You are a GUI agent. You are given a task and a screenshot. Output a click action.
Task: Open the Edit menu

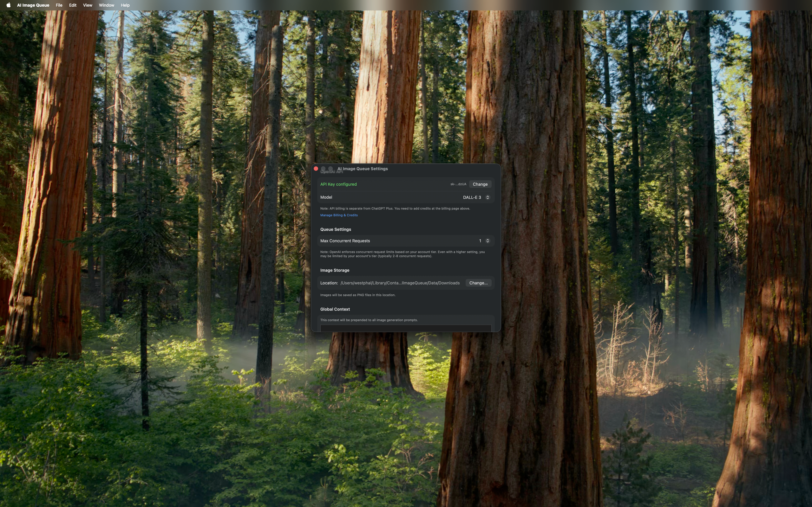(72, 5)
